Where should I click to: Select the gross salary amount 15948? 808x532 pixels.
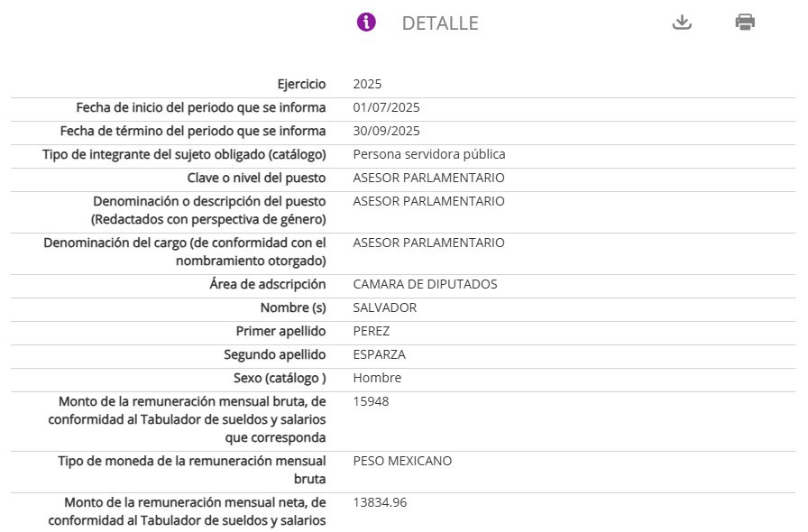(x=371, y=401)
